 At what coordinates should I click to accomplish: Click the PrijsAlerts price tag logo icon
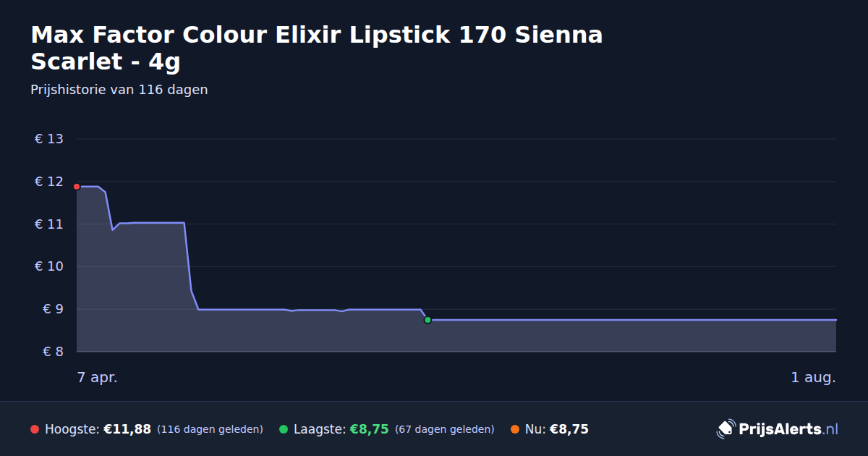pyautogui.click(x=726, y=428)
